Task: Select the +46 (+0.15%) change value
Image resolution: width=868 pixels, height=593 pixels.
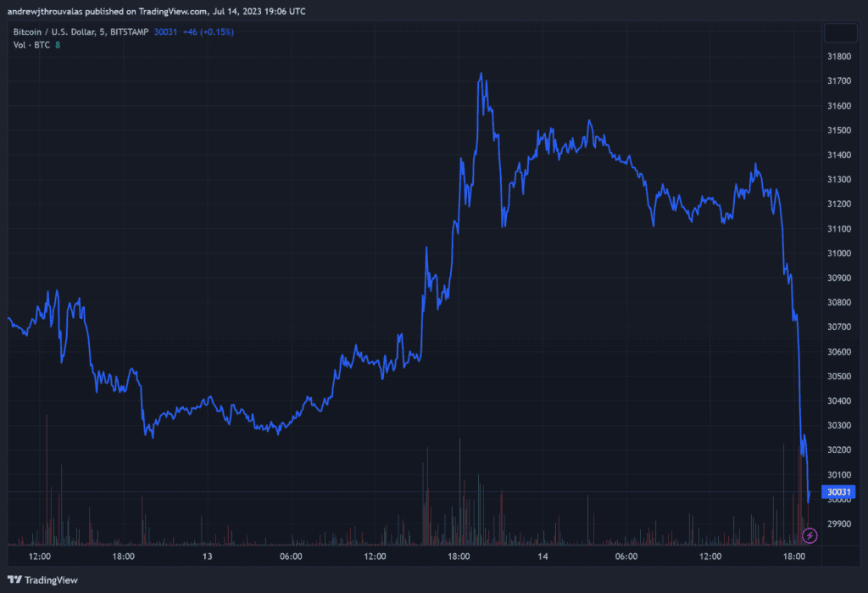Action: point(208,31)
